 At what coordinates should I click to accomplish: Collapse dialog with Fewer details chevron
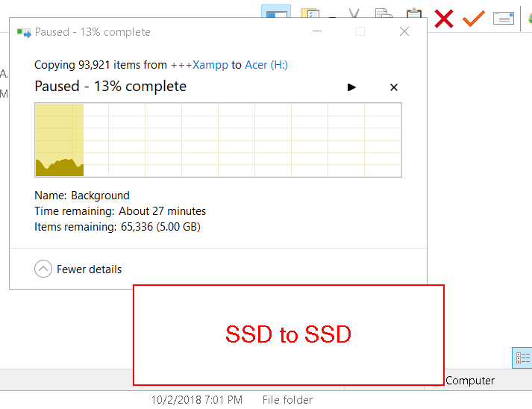[43, 269]
